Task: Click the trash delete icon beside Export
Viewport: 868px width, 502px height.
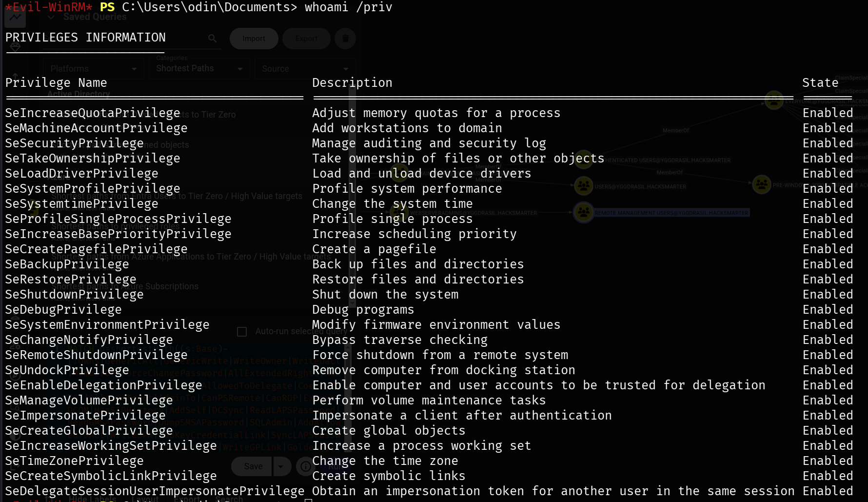Action: coord(345,38)
